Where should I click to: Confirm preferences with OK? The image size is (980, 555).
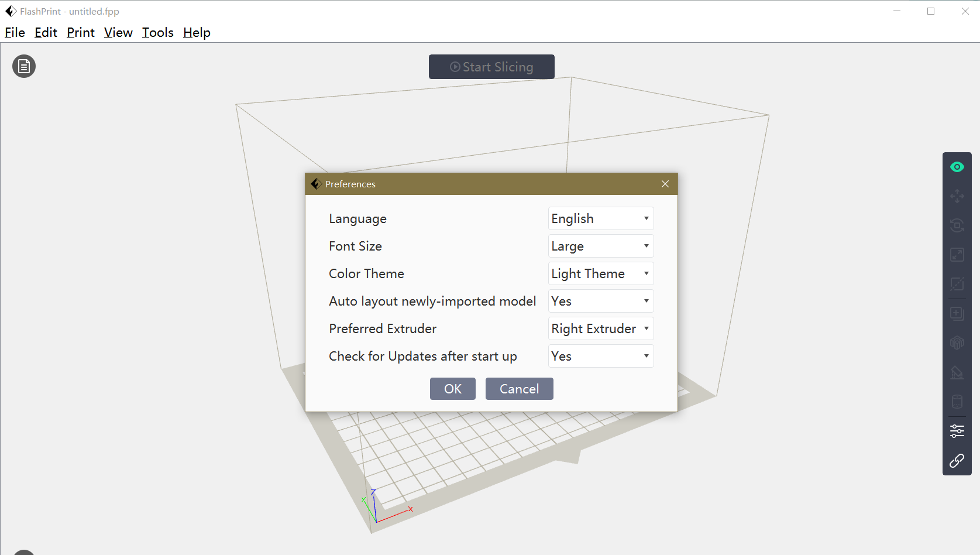(x=453, y=389)
